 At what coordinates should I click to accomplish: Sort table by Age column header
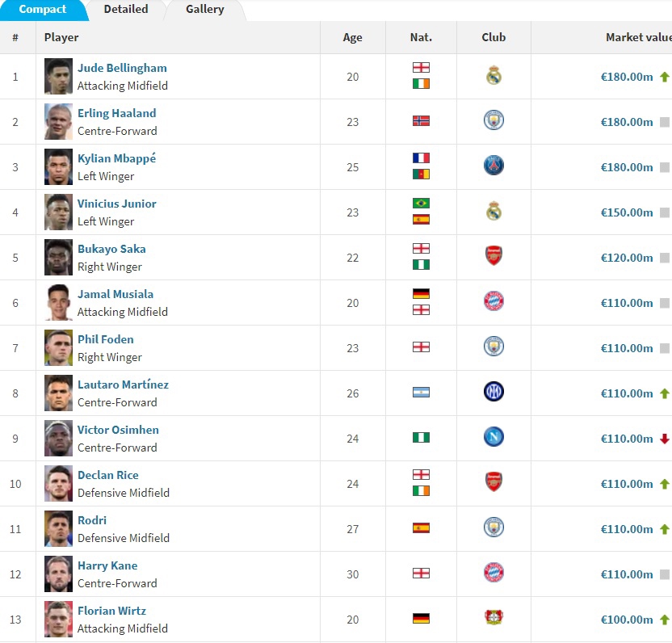(352, 37)
